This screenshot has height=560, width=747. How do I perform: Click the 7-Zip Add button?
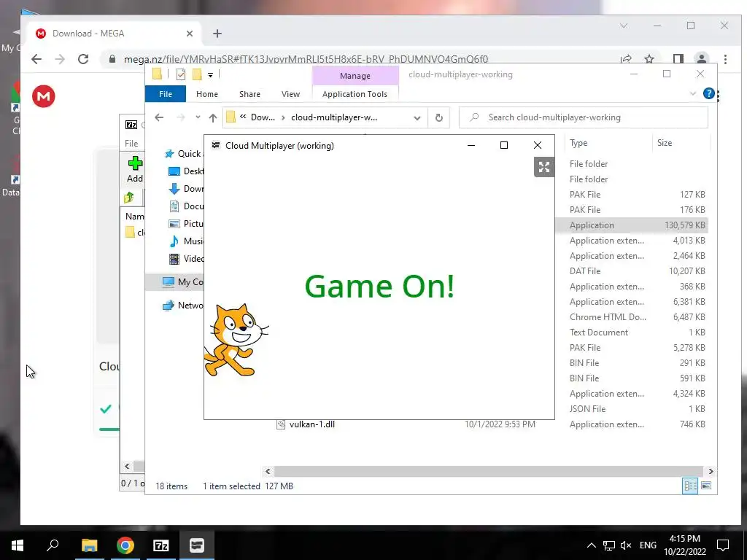135,169
